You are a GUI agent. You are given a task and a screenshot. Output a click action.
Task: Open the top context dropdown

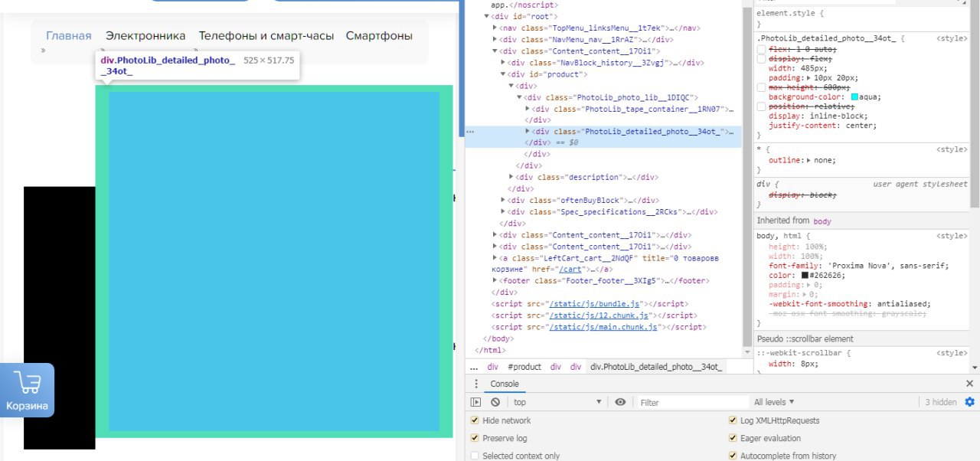tap(557, 402)
